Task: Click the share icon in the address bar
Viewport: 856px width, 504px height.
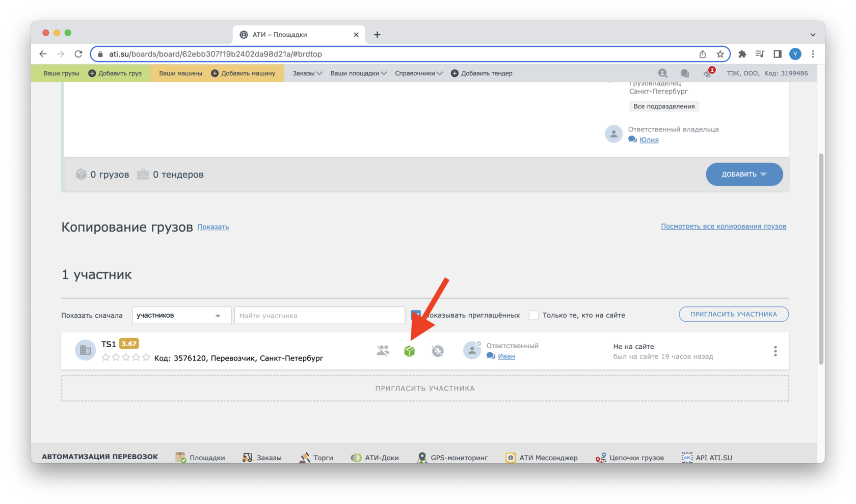Action: coord(703,54)
